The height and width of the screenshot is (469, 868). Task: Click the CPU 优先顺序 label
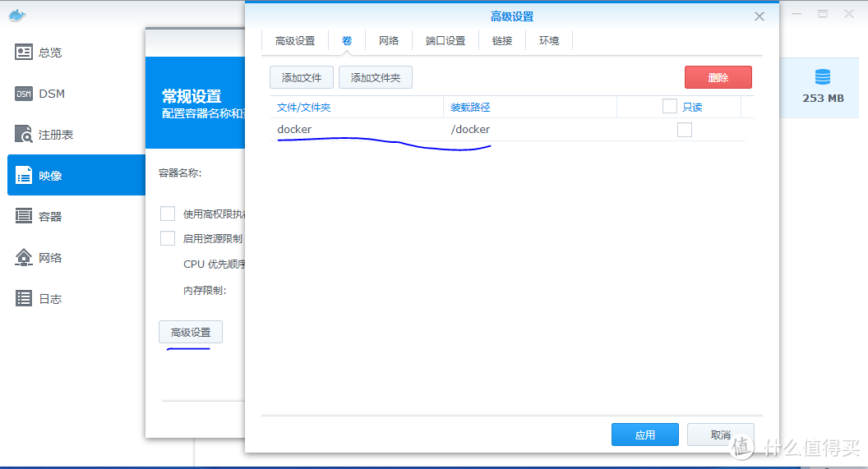click(215, 264)
